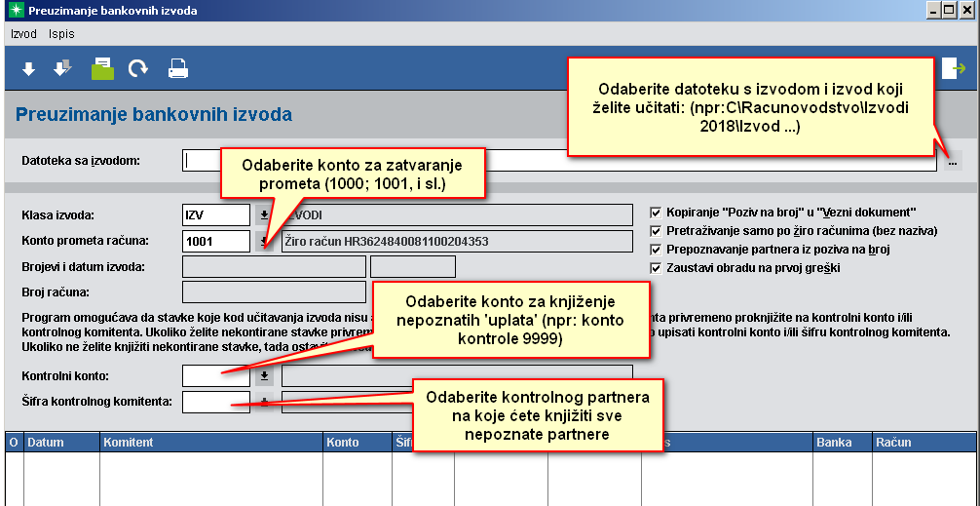Disable Zaustavi obradu na prvoj greški

tap(656, 268)
